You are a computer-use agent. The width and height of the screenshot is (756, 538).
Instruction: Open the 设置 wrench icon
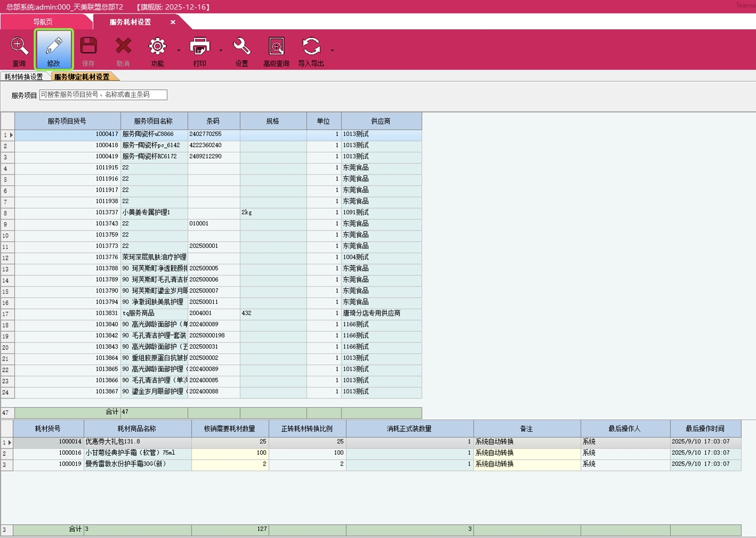click(x=242, y=47)
